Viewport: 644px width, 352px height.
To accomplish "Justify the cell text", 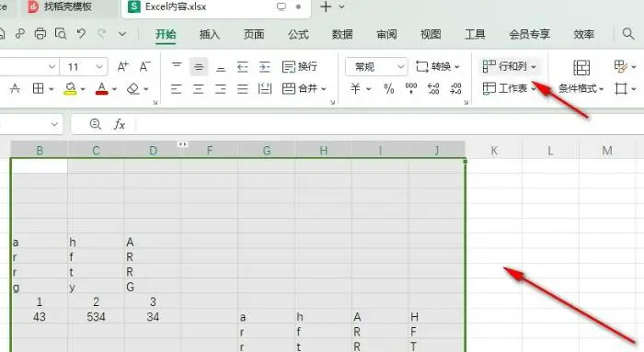I will 243,88.
